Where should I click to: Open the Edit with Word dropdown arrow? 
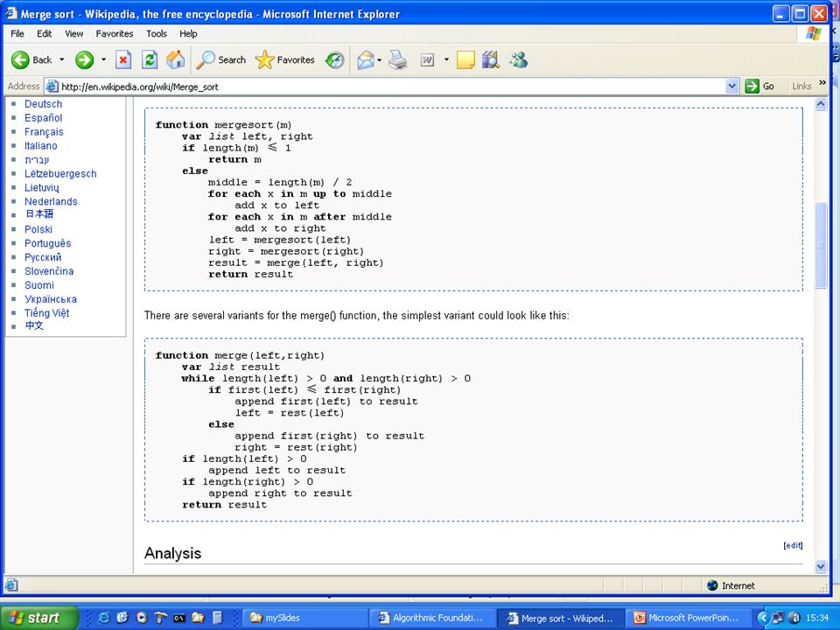click(446, 59)
